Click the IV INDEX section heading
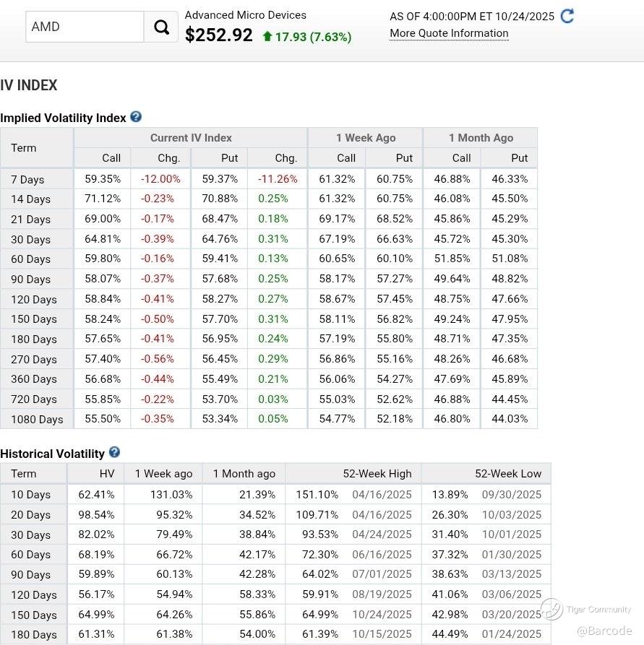This screenshot has height=645, width=644. click(x=28, y=85)
